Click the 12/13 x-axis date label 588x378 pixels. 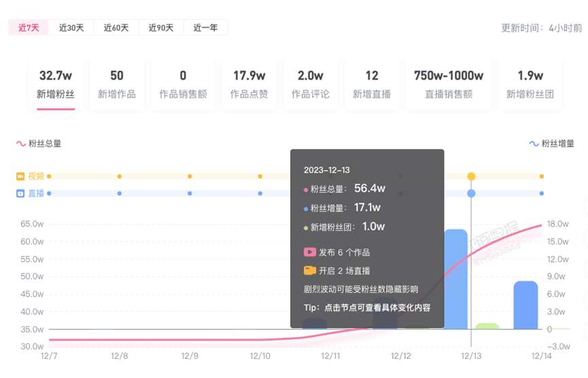(471, 356)
